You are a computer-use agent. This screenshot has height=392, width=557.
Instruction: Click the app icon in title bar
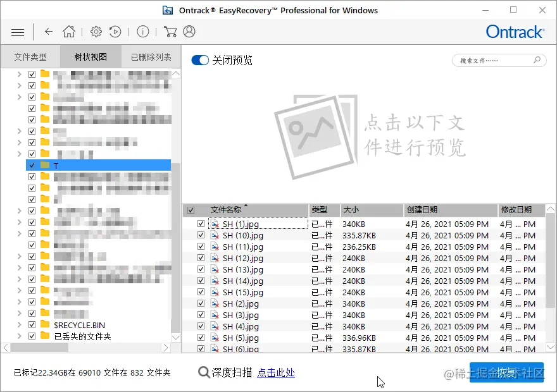[x=168, y=10]
